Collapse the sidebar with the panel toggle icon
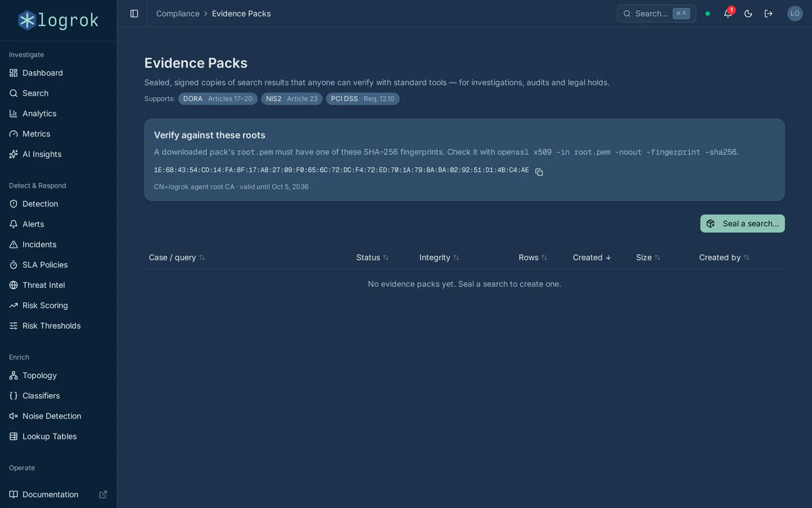Screen dimensions: 812x508 134,14
